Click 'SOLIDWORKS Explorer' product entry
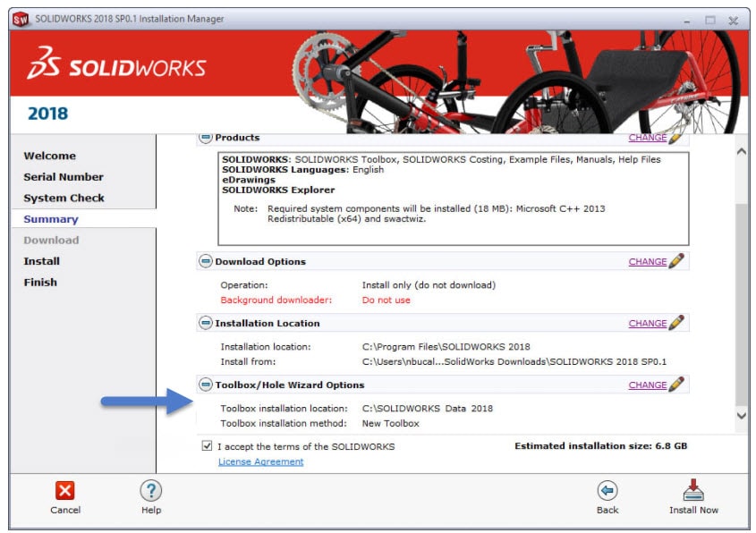This screenshot has height=533, width=756. pyautogui.click(x=278, y=190)
